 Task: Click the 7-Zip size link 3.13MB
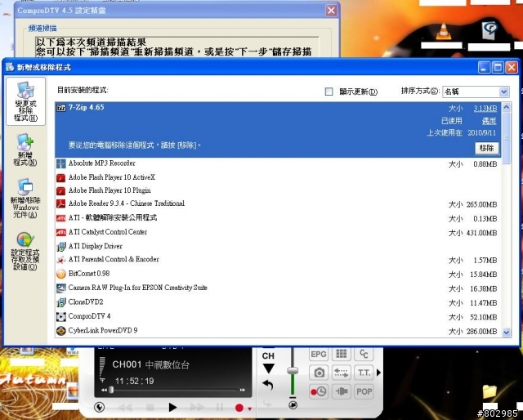pos(485,109)
